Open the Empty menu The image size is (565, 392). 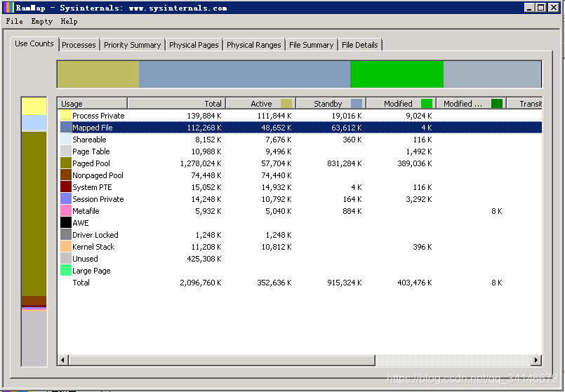[42, 21]
